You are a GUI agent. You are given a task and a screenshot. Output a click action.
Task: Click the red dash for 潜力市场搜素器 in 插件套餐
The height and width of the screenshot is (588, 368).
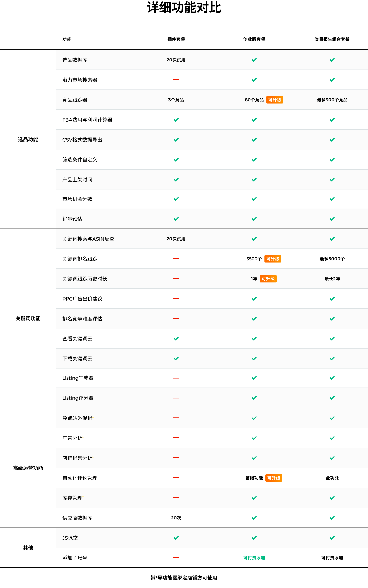pyautogui.click(x=176, y=80)
